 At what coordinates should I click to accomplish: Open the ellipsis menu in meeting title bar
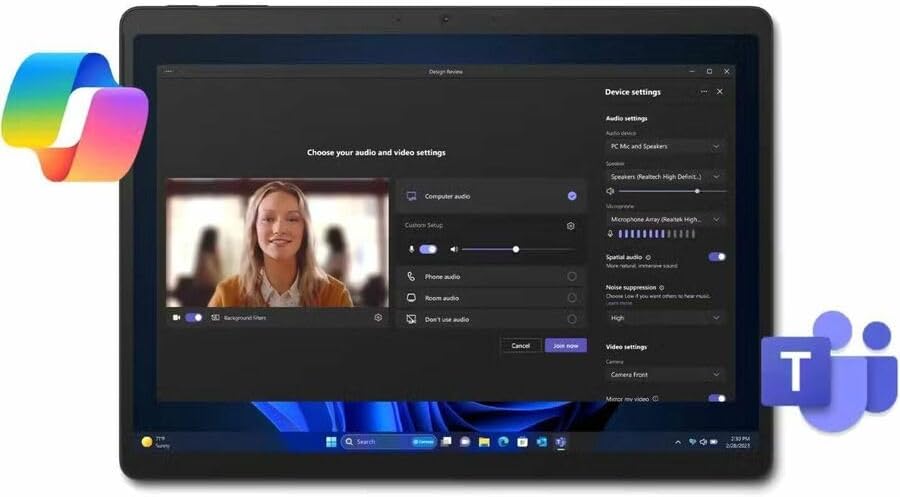168,72
